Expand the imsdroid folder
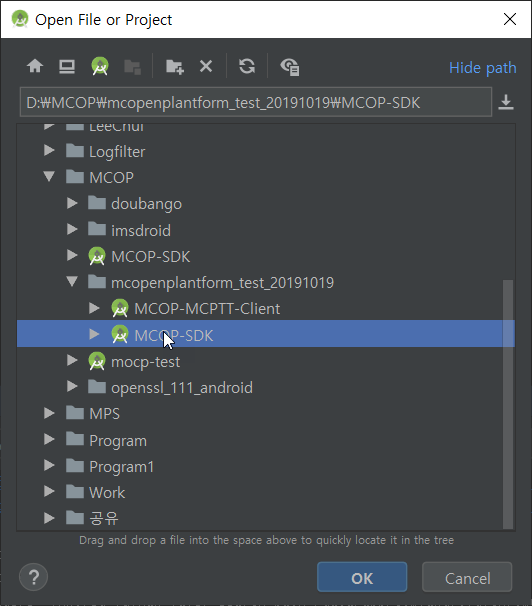Image resolution: width=532 pixels, height=606 pixels. (x=72, y=229)
